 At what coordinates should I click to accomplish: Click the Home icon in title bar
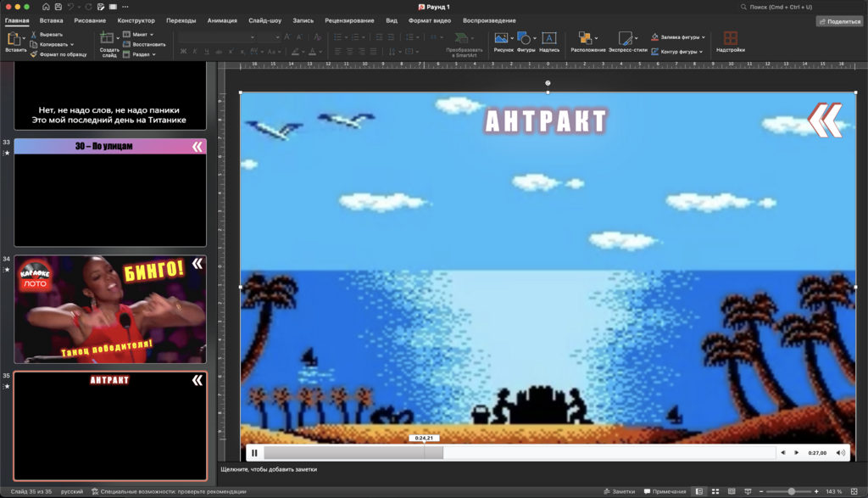coord(46,7)
